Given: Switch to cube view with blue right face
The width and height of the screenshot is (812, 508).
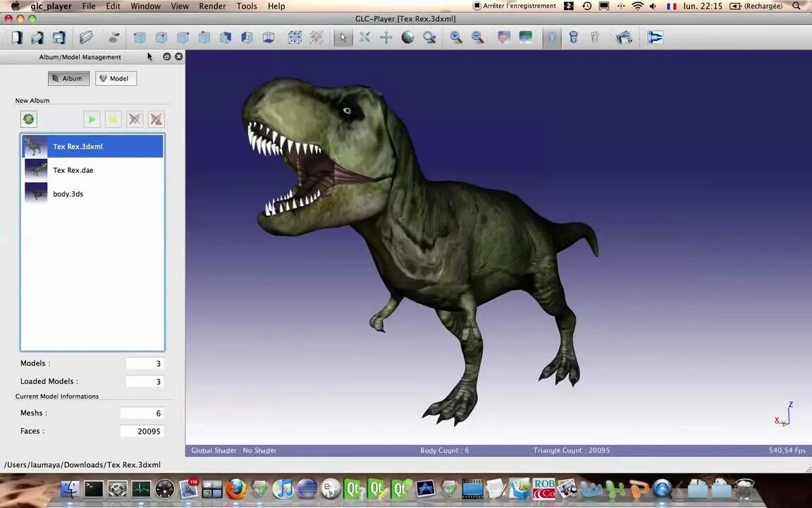Looking at the screenshot, I should pos(226,37).
